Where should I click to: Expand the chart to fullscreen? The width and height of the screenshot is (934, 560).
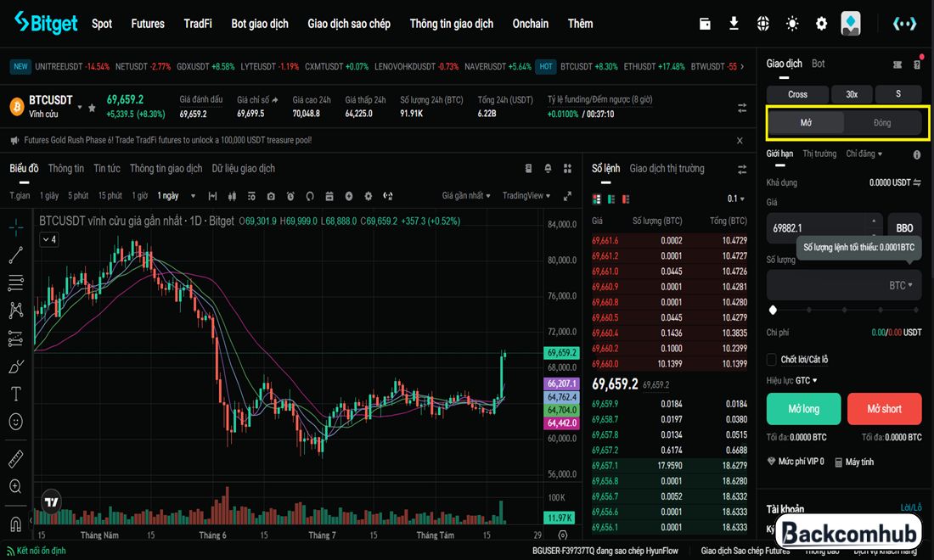pos(568,196)
